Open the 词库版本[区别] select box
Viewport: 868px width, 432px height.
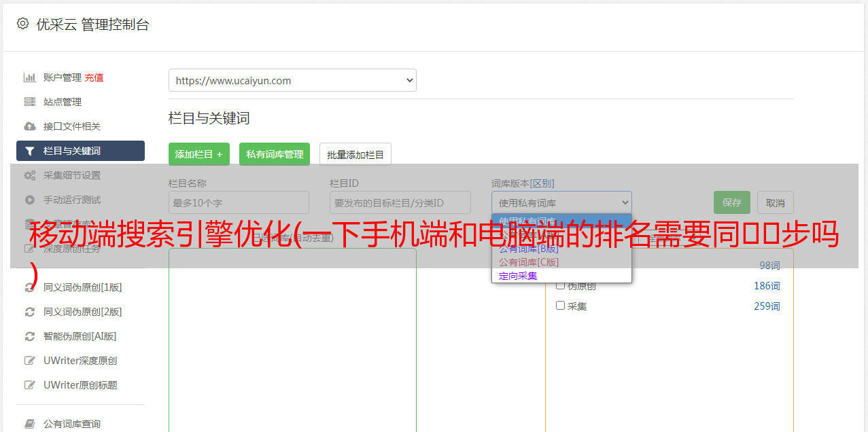pos(561,202)
